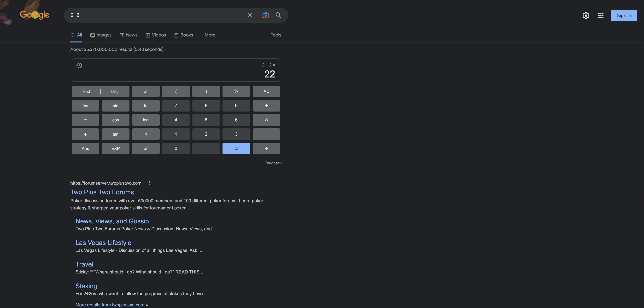Toggle the Inv inverse functions key
The width and height of the screenshot is (644, 308).
click(85, 106)
